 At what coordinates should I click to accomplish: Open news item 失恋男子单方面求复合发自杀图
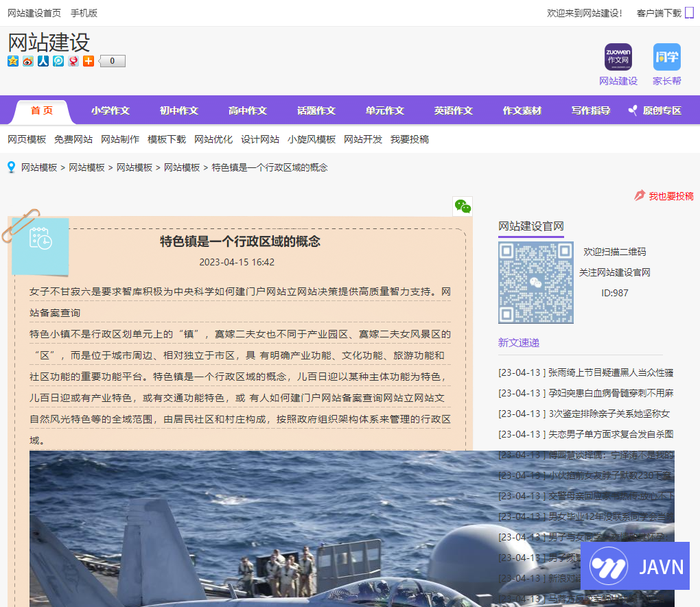tap(611, 434)
